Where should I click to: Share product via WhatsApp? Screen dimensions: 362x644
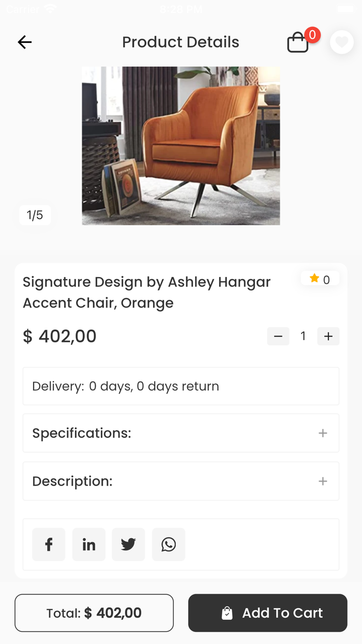(169, 545)
